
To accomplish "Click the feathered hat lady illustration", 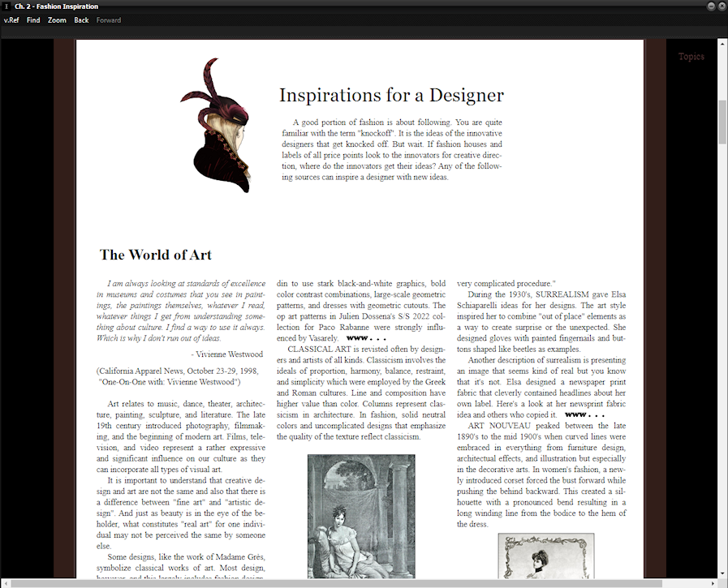I will [x=217, y=125].
